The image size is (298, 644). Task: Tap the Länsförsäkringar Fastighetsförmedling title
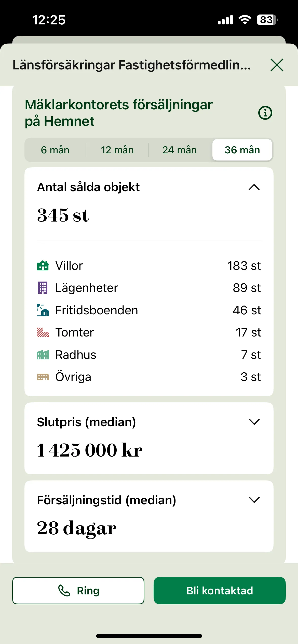click(x=132, y=65)
